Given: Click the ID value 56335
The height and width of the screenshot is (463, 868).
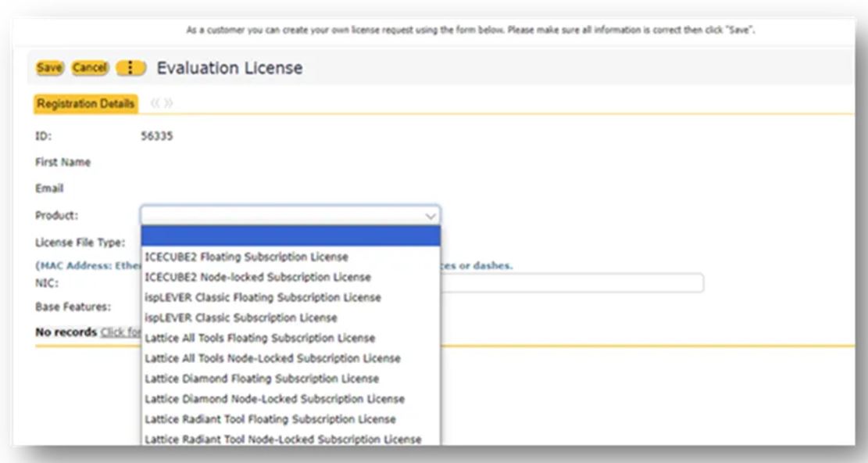Looking at the screenshot, I should (x=157, y=135).
